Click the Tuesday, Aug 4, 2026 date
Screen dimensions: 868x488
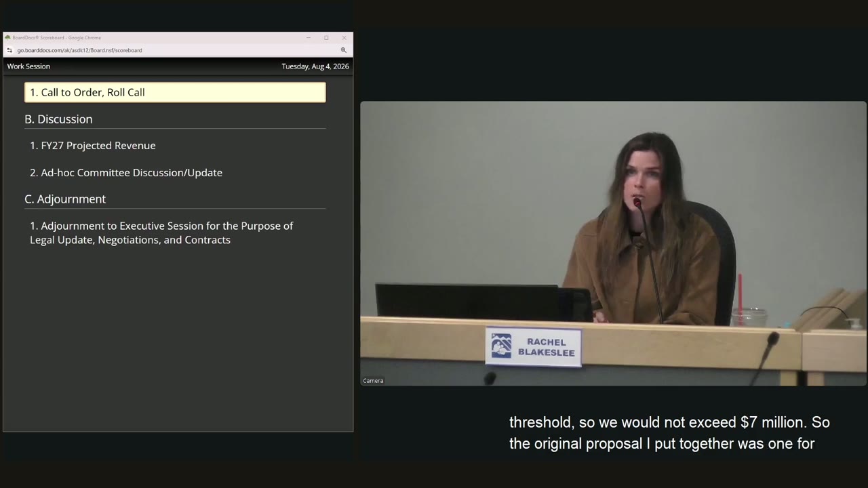tap(315, 66)
